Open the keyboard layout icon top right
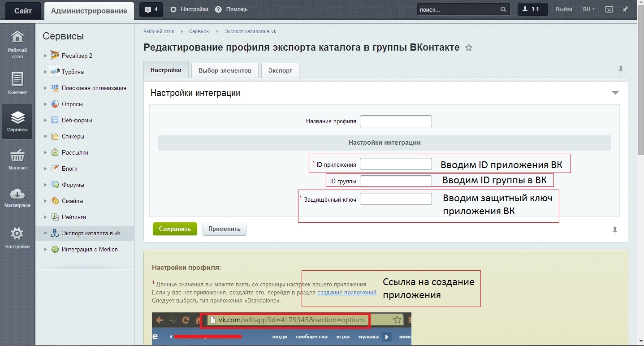644x346 pixels. click(x=610, y=9)
